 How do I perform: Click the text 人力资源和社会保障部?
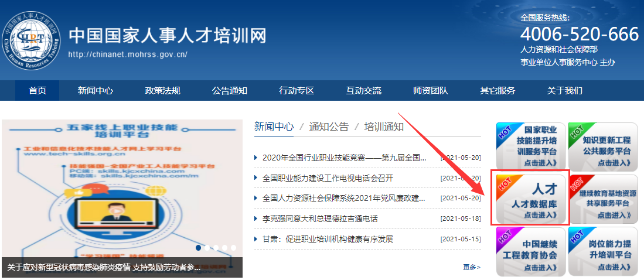coord(559,50)
